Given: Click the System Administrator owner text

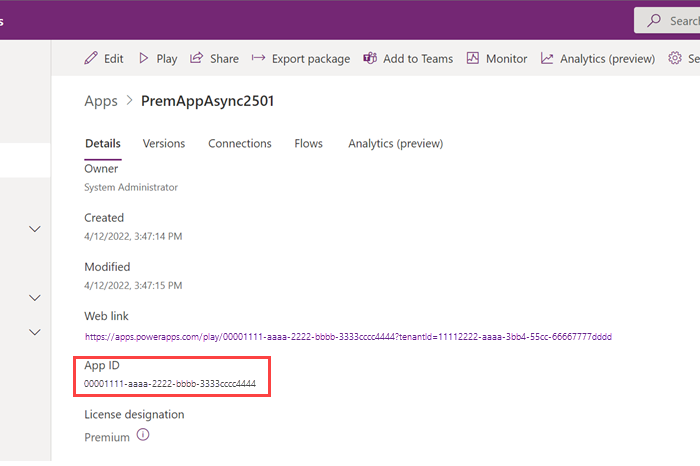Looking at the screenshot, I should 131,187.
